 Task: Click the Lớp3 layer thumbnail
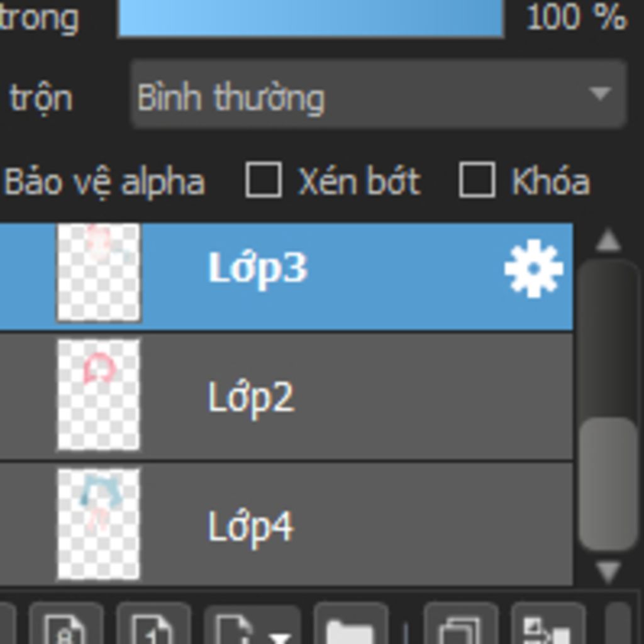point(99,272)
